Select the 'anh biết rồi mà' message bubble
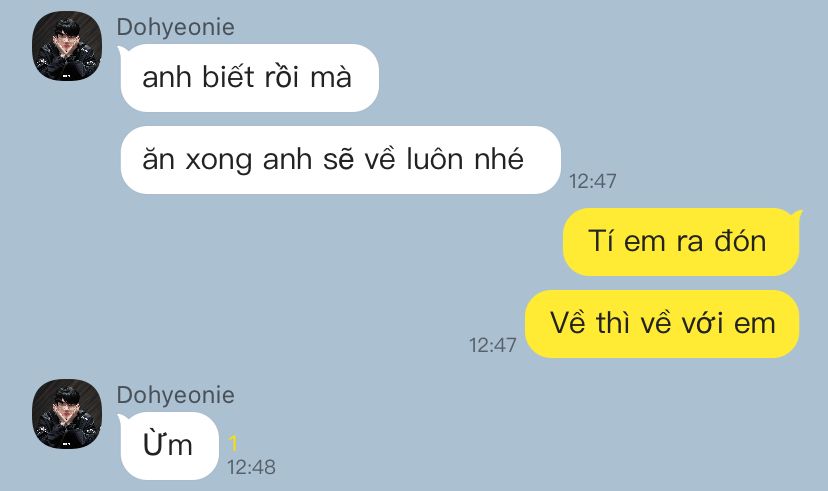828x491 pixels. [249, 78]
